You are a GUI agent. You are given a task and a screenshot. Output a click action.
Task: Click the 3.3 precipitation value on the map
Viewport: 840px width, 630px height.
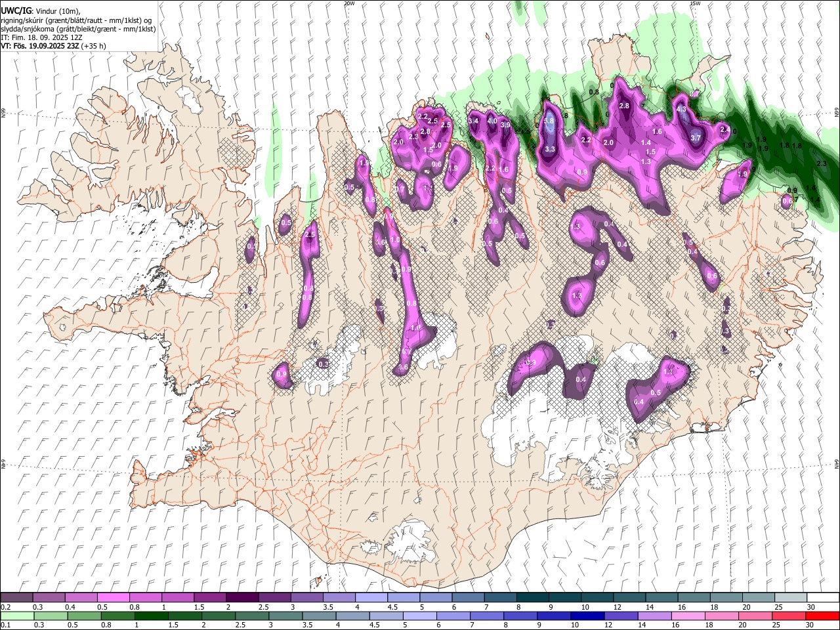(550, 149)
